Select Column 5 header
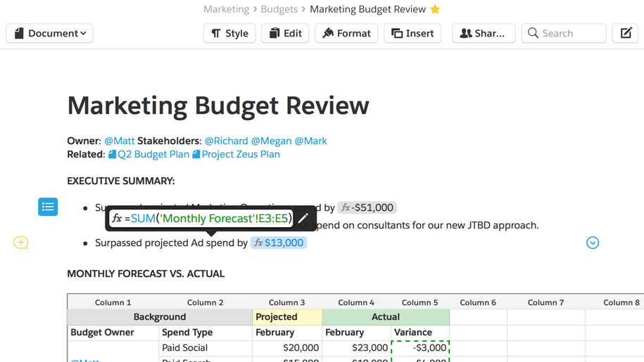 point(419,302)
